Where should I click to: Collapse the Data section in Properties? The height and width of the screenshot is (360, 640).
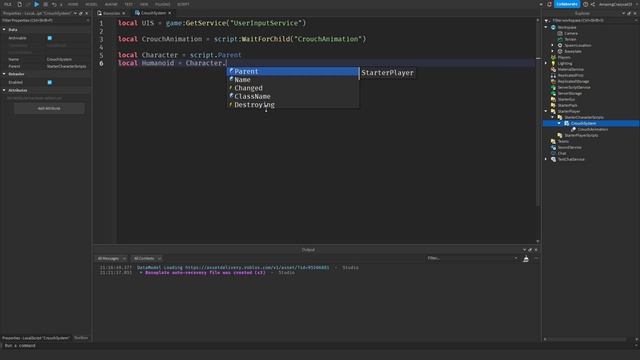click(4, 30)
